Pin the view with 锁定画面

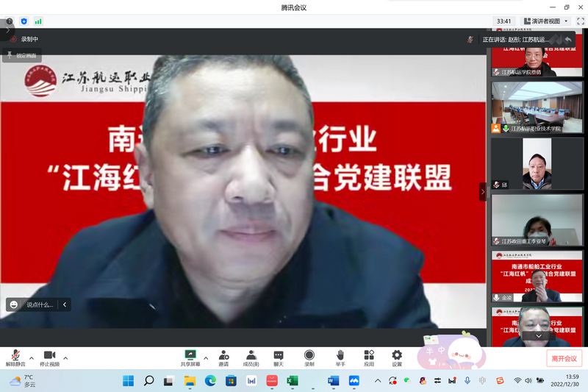(x=22, y=55)
